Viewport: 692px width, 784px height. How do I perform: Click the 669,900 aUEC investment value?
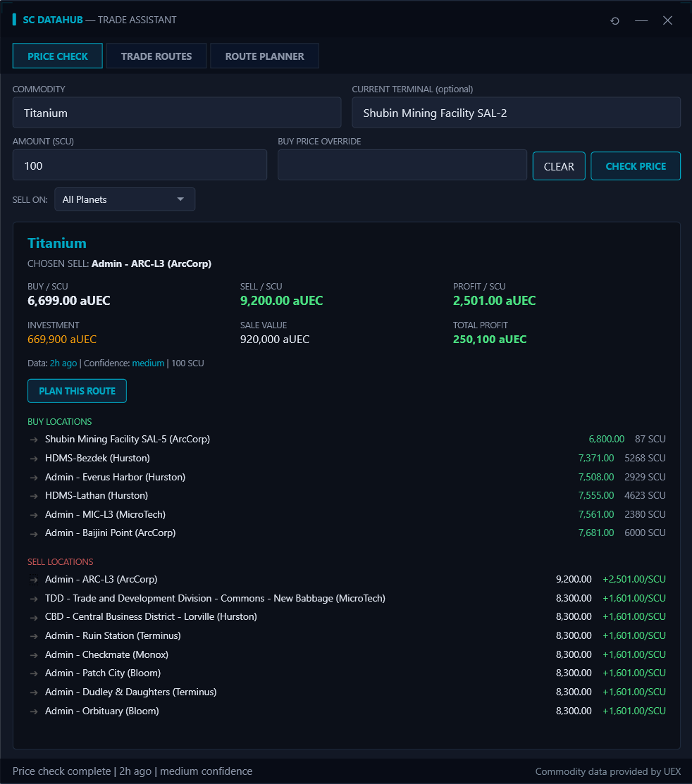62,340
